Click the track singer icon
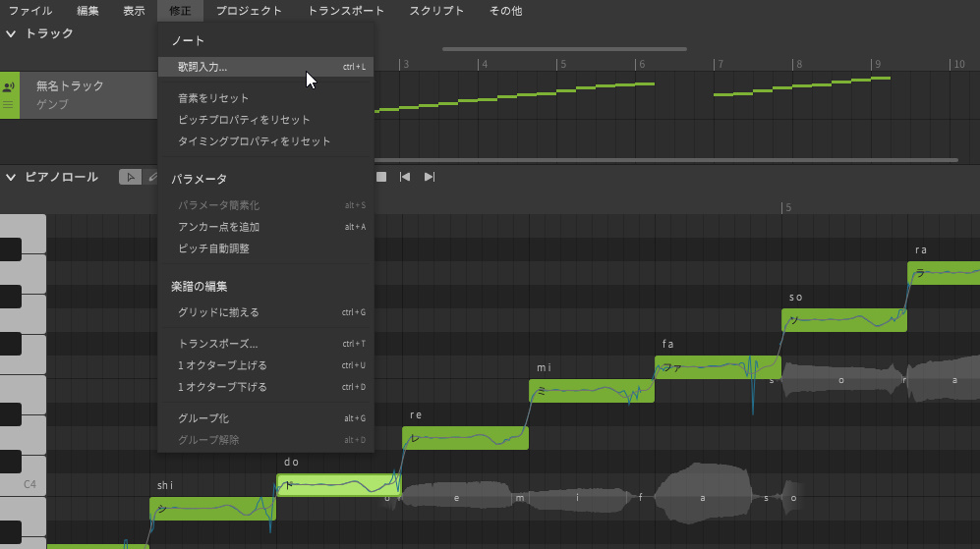This screenshot has width=980, height=549. point(9,86)
